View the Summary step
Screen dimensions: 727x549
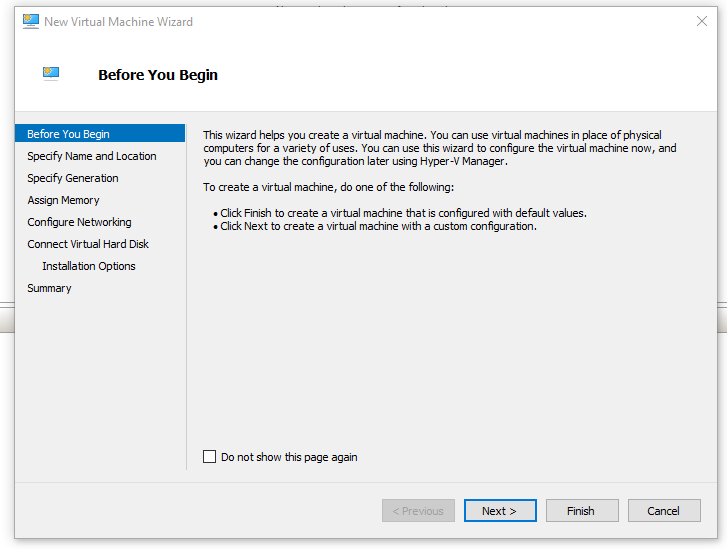click(x=49, y=288)
